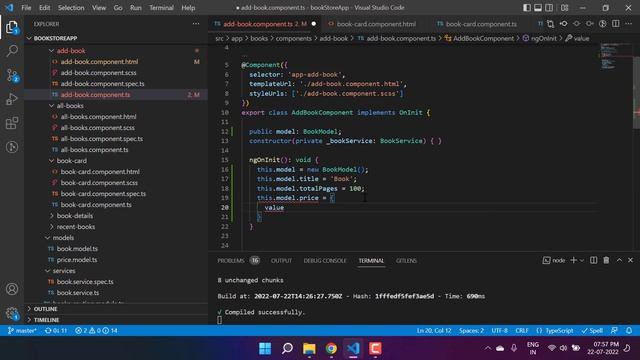
Task: Open add-book.component.scss in explorer
Action: (x=98, y=73)
